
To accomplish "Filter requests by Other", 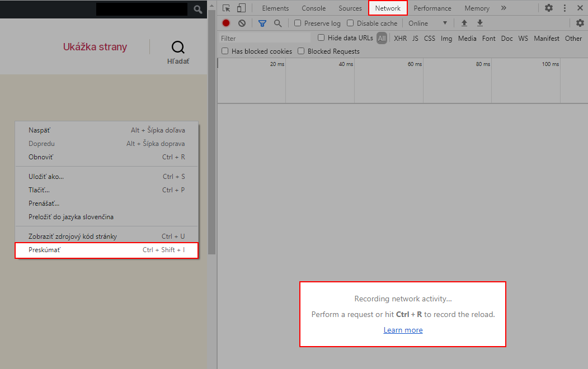I will (x=573, y=38).
